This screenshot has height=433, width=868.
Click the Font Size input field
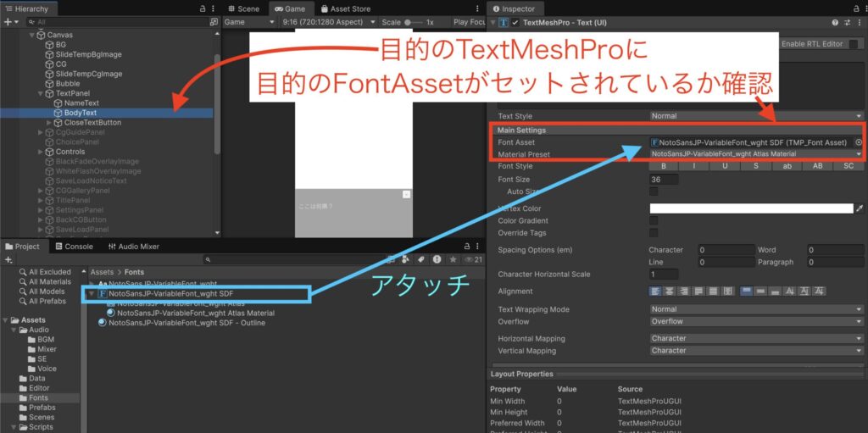[664, 180]
